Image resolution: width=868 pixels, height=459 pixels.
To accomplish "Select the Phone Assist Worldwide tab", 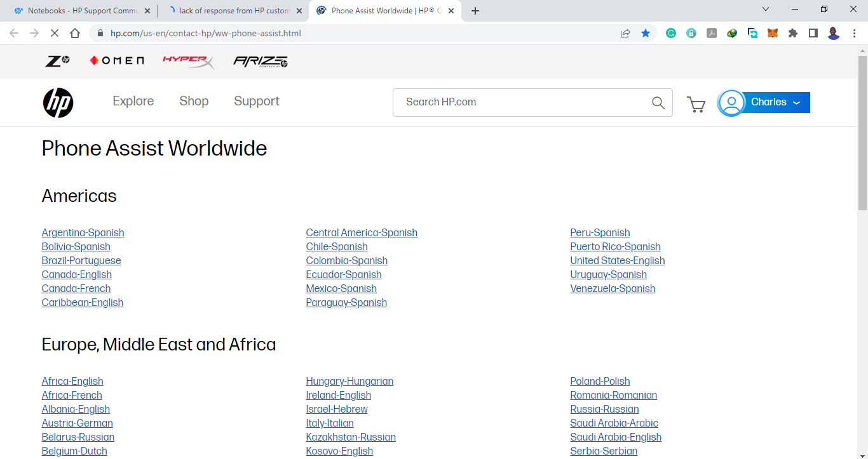I will click(x=384, y=11).
